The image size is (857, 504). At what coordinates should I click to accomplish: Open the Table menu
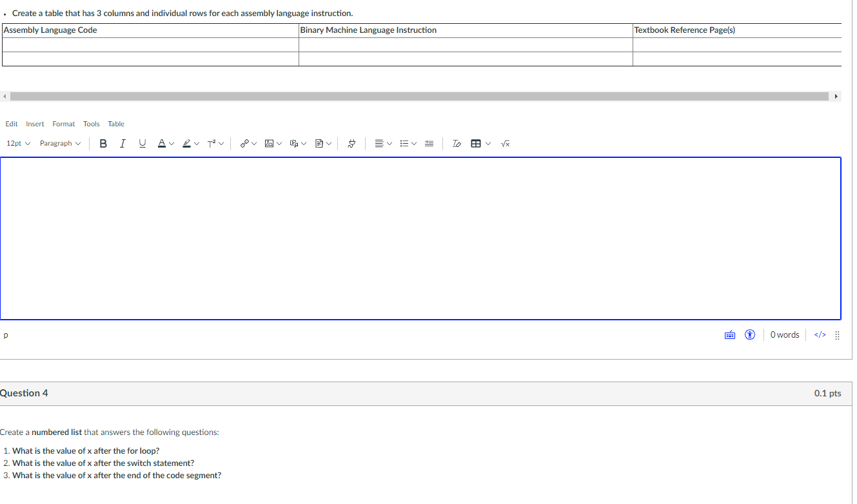(x=116, y=124)
